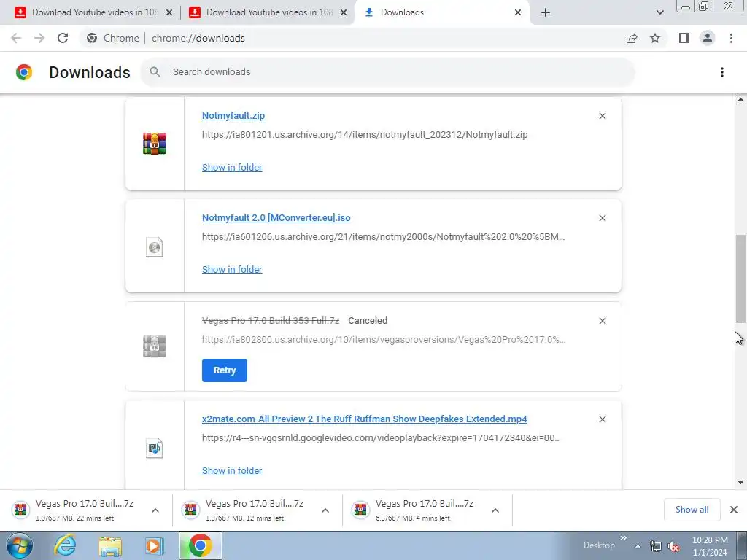Viewport: 747px width, 560px height.
Task: Expand options for the 4 mins left download
Action: pos(495,510)
